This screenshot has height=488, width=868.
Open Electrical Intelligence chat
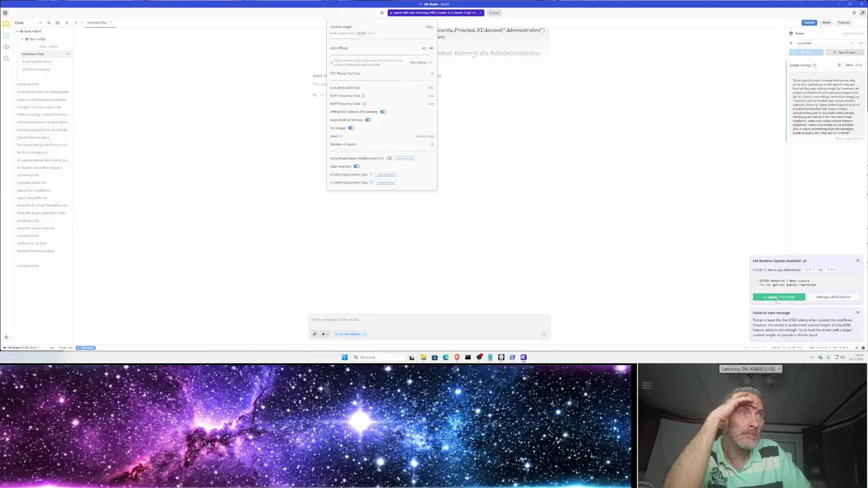tap(33, 152)
